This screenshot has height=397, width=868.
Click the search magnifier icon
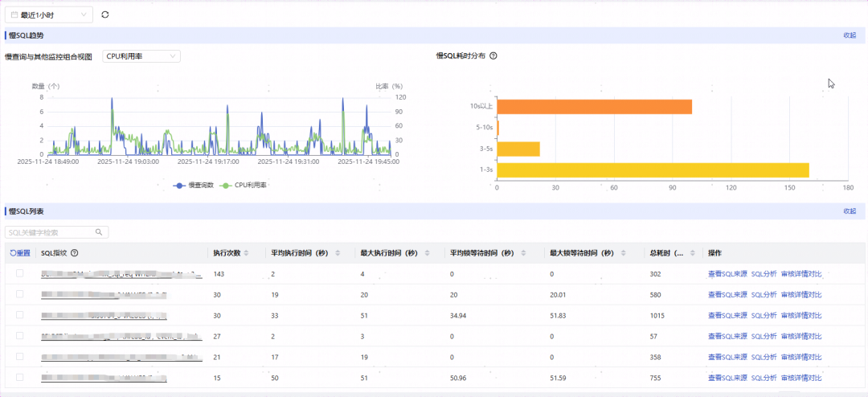tap(99, 232)
